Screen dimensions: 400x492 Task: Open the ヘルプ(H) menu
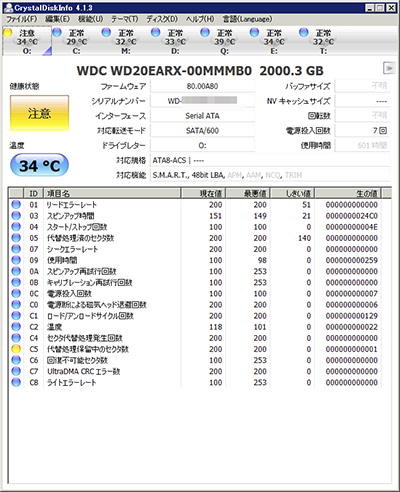pyautogui.click(x=200, y=19)
